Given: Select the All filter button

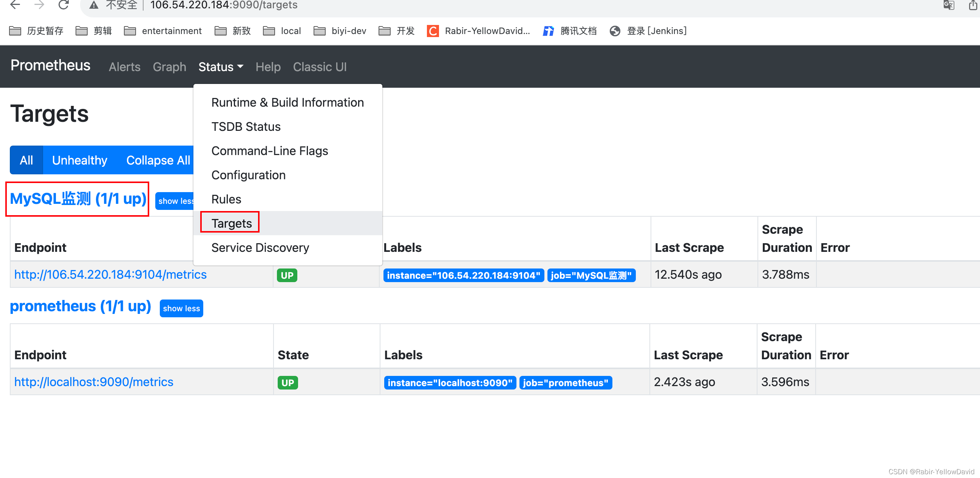Looking at the screenshot, I should (x=26, y=160).
